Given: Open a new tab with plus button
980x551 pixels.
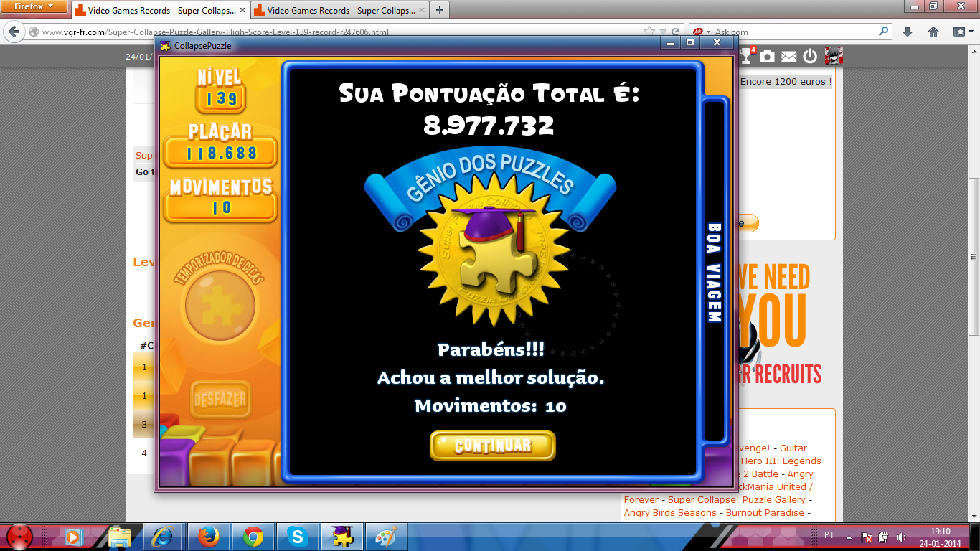Looking at the screenshot, I should [x=439, y=10].
